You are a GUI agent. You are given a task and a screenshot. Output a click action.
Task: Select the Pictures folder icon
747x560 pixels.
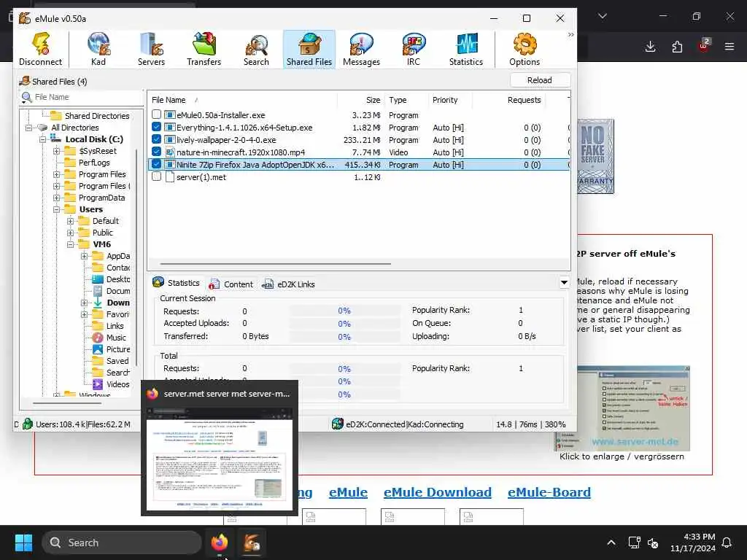(x=98, y=349)
